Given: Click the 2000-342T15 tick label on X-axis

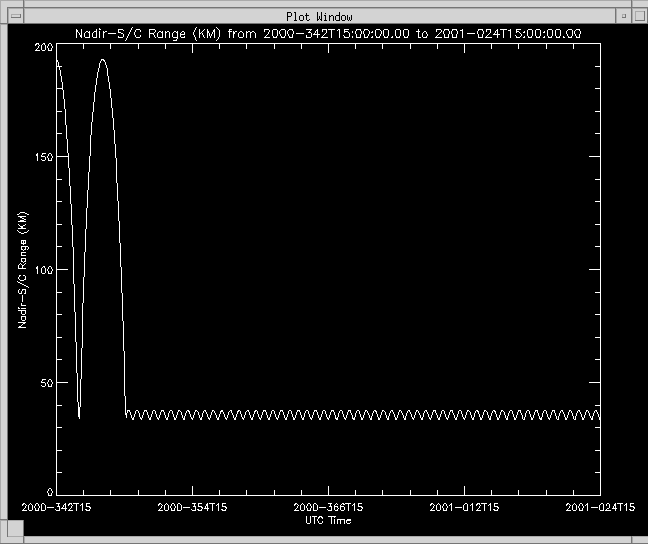Looking at the screenshot, I should [x=57, y=508].
